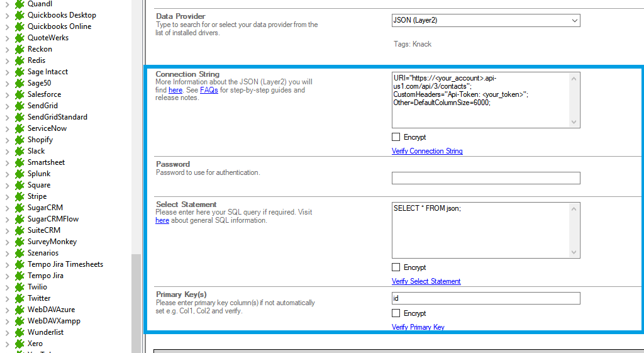Expand the Quickbooks Online tree node
The image size is (644, 353).
click(x=7, y=26)
